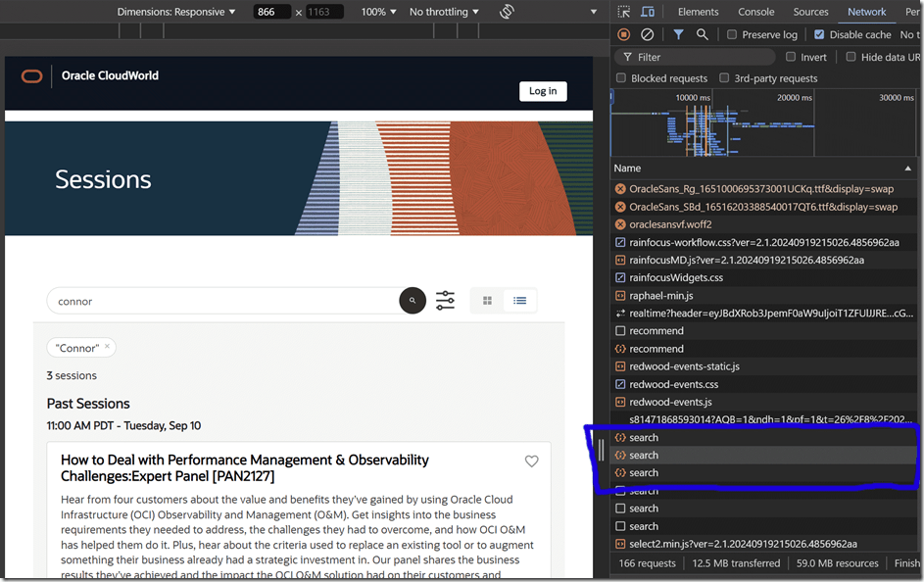The width and height of the screenshot is (924, 582).
Task: Switch to the Console tab
Action: point(755,12)
